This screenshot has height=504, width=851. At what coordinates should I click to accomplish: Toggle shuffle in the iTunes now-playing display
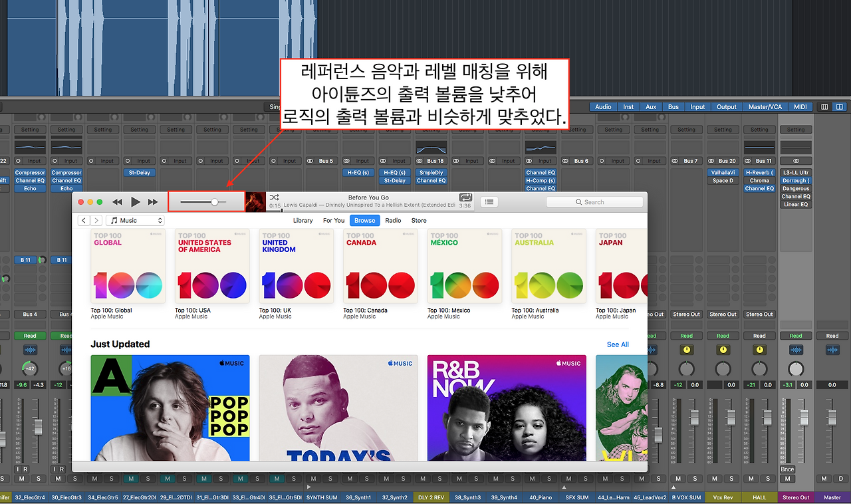point(274,197)
